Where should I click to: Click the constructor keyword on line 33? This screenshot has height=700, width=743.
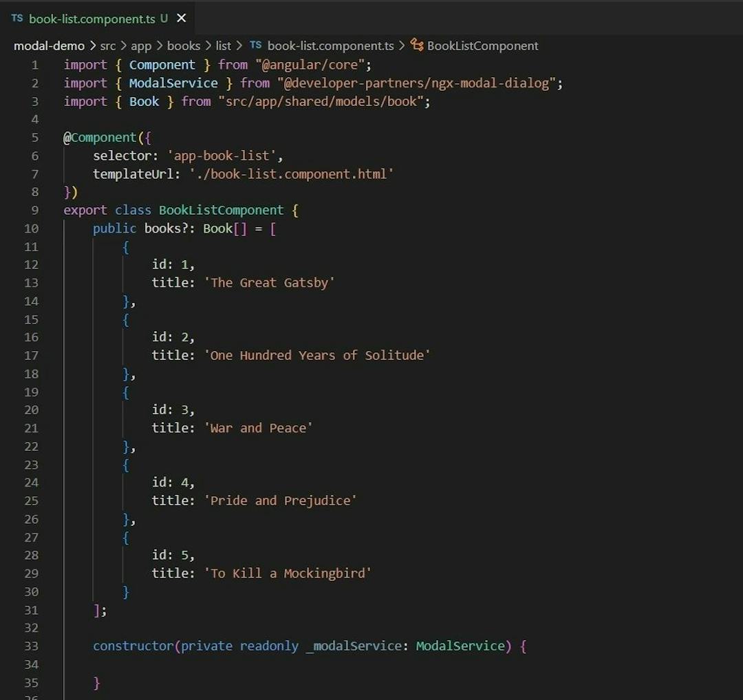click(x=133, y=646)
